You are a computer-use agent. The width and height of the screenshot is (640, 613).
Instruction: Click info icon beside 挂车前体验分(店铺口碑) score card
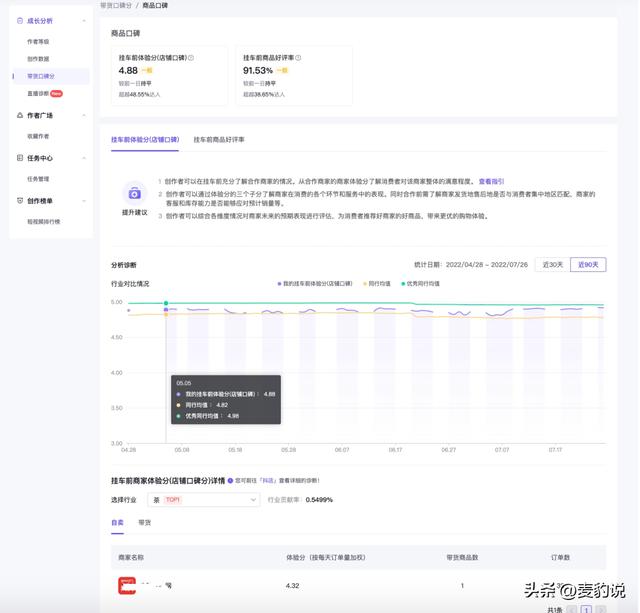pyautogui.click(x=191, y=58)
